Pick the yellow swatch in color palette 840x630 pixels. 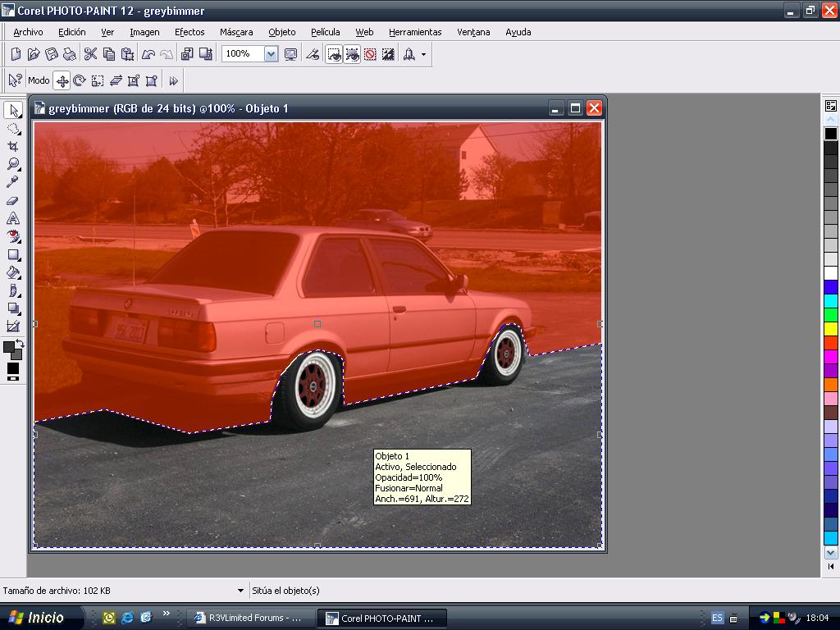[831, 328]
